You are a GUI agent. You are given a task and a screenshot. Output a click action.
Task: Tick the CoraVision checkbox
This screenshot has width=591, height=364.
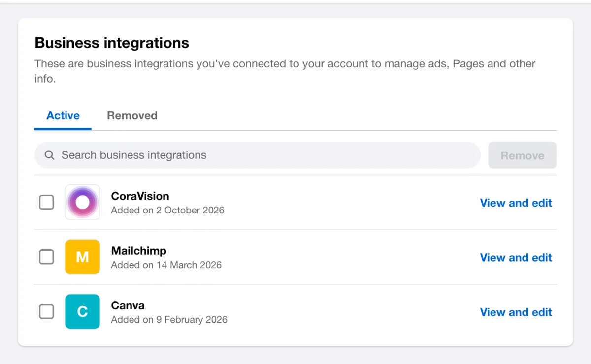(x=46, y=202)
